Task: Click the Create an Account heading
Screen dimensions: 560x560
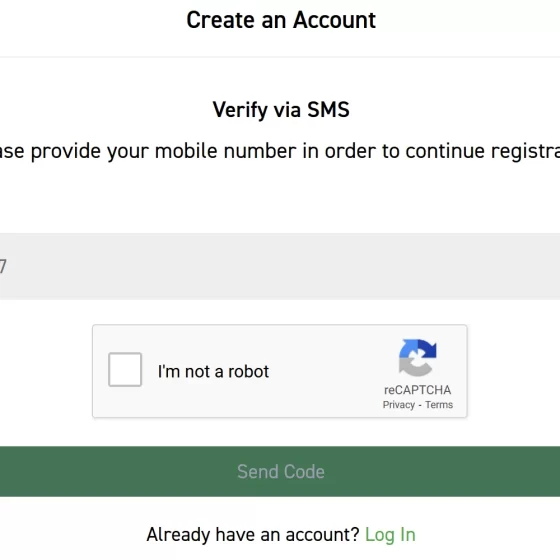Action: (281, 20)
